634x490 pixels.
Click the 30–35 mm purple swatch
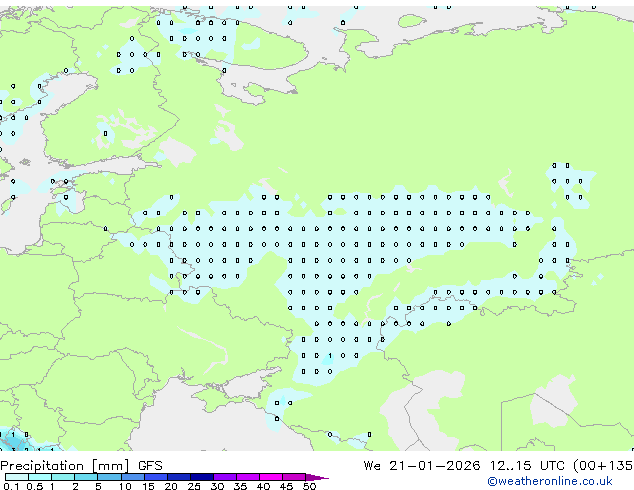pyautogui.click(x=225, y=477)
